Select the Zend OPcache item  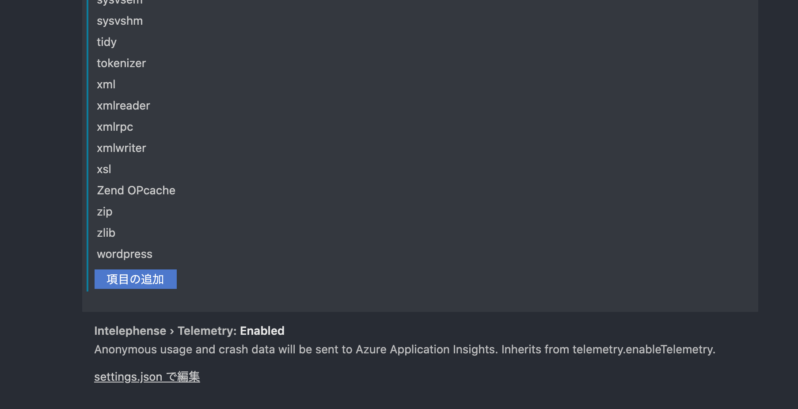[x=136, y=190]
